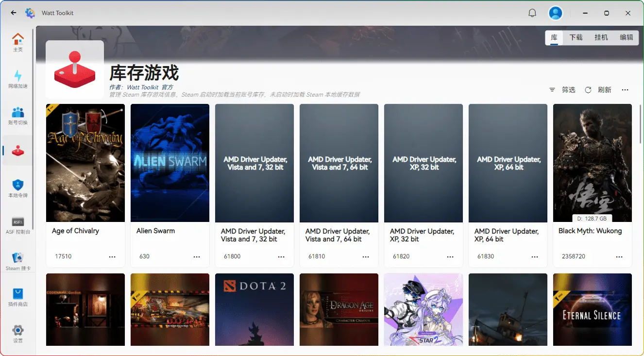
Task: Click the Black Myth: Wukong title text
Action: pos(590,231)
